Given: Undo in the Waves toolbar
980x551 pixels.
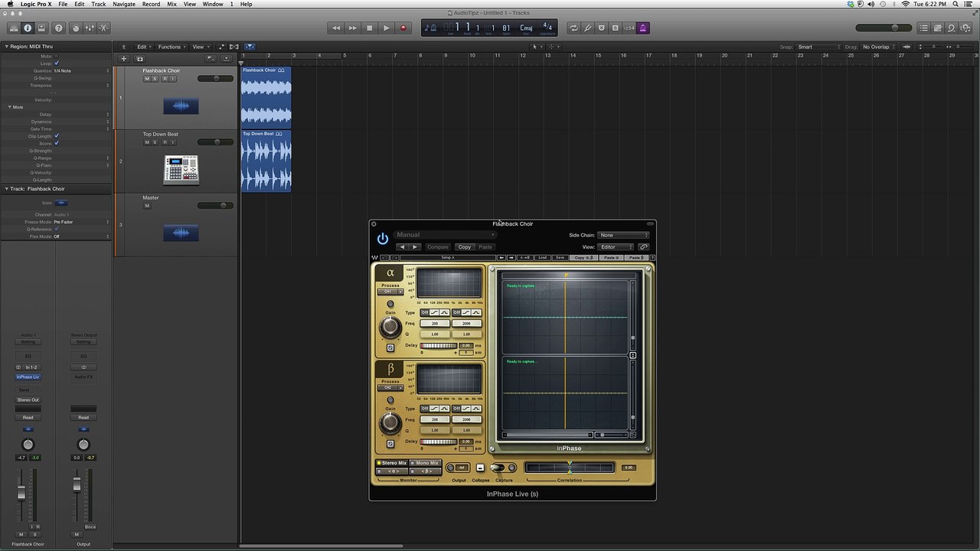Looking at the screenshot, I should pos(384,258).
